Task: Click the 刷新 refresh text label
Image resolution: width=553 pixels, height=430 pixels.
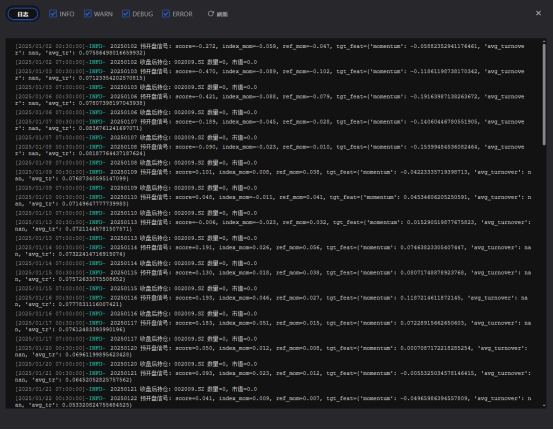Action: pyautogui.click(x=222, y=14)
